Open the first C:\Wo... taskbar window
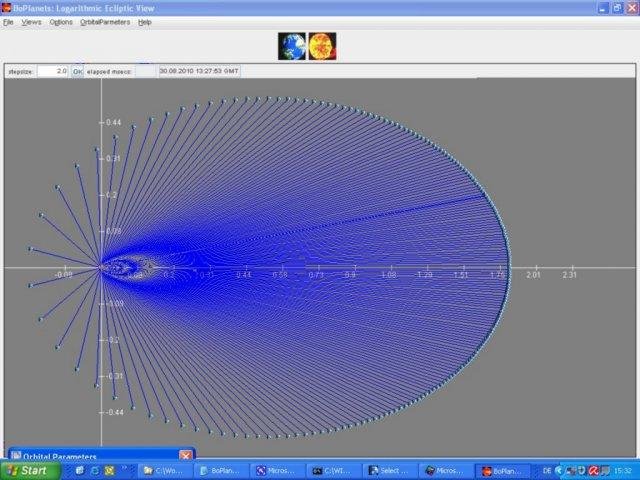This screenshot has width=640, height=480. [164, 470]
